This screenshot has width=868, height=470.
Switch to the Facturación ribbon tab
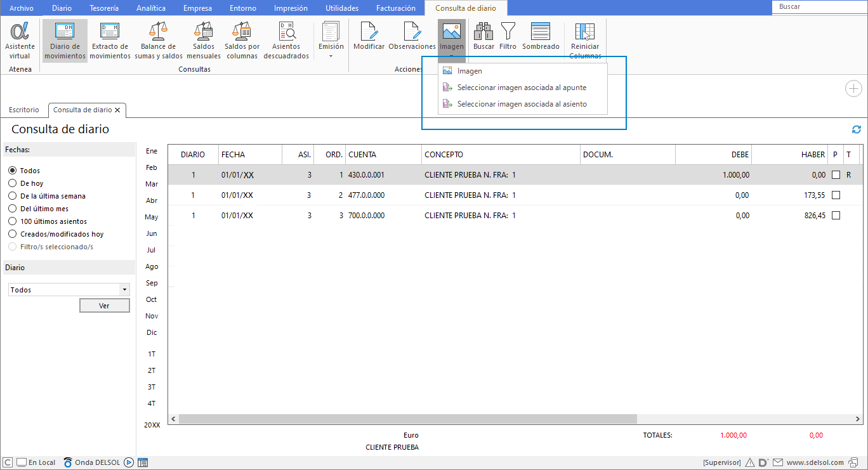tap(396, 8)
